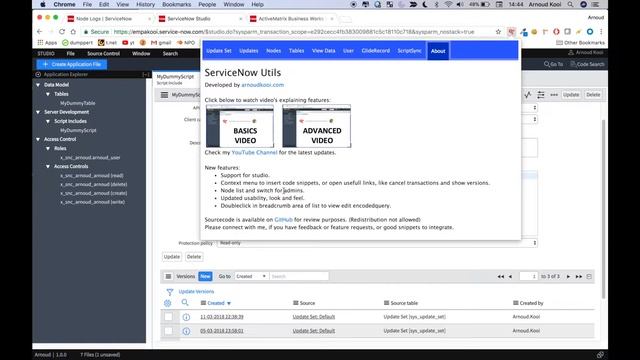This screenshot has height=360, width=640.
Task: Open the list personalize gear icon
Action: 167,303
